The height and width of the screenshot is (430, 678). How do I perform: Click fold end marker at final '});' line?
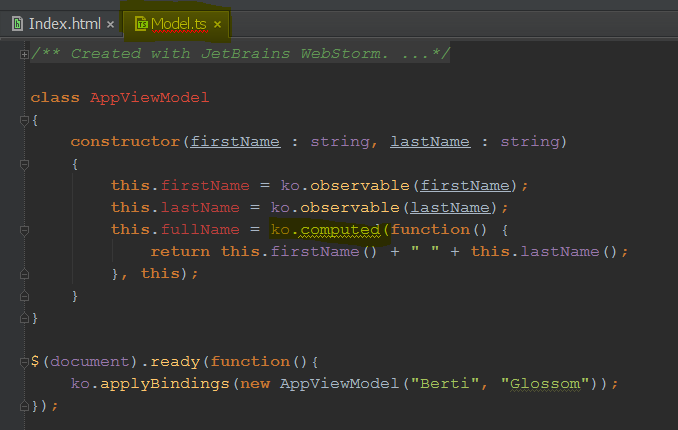click(x=23, y=406)
